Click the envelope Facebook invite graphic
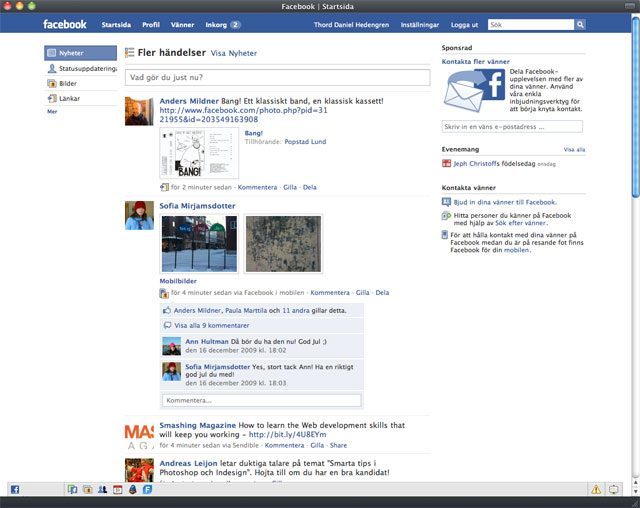640x508 pixels. click(474, 90)
